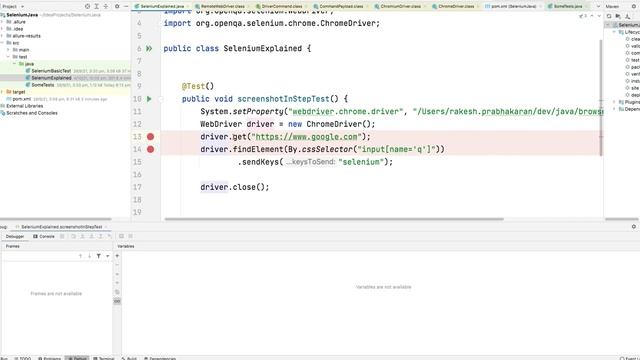Select SeleniumBasicTest file in project tree
640x360 pixels.
pyautogui.click(x=51, y=71)
